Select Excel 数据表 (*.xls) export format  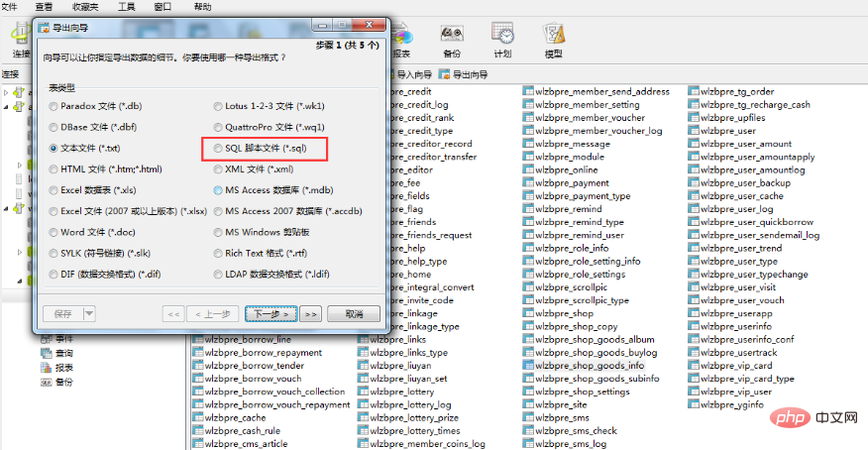coord(54,190)
